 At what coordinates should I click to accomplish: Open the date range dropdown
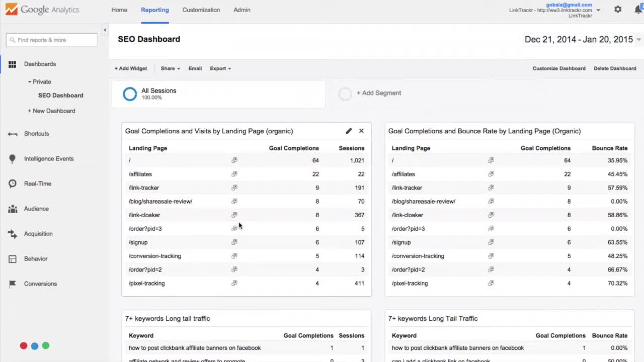(583, 39)
